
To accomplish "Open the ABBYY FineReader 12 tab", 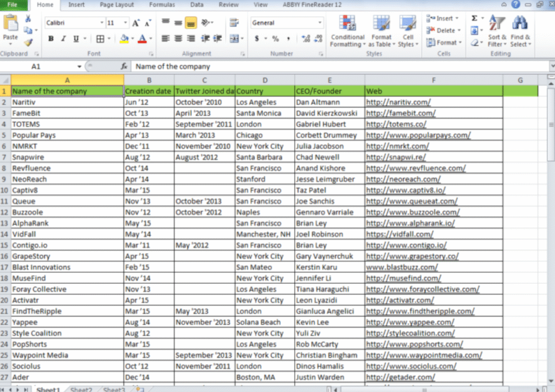I will (312, 4).
